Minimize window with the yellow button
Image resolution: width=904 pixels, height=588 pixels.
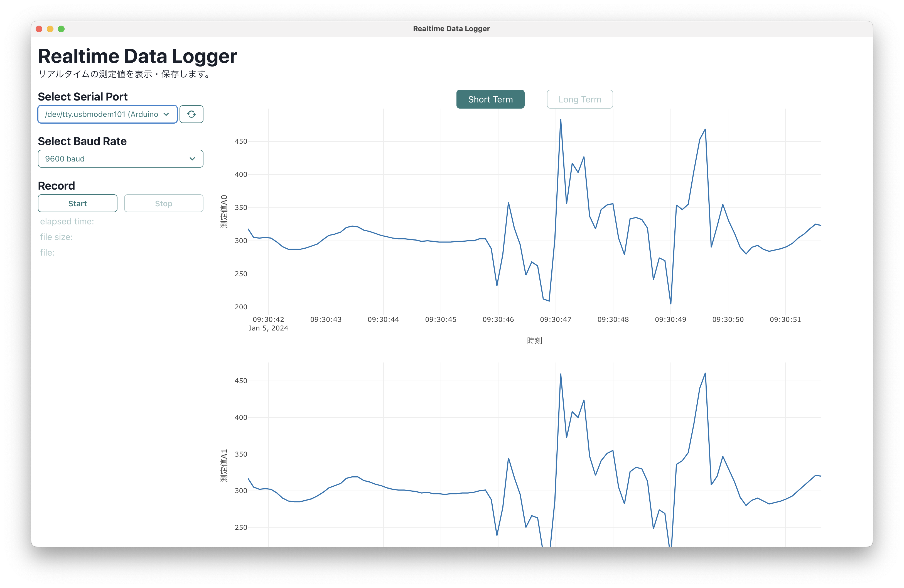(x=50, y=29)
